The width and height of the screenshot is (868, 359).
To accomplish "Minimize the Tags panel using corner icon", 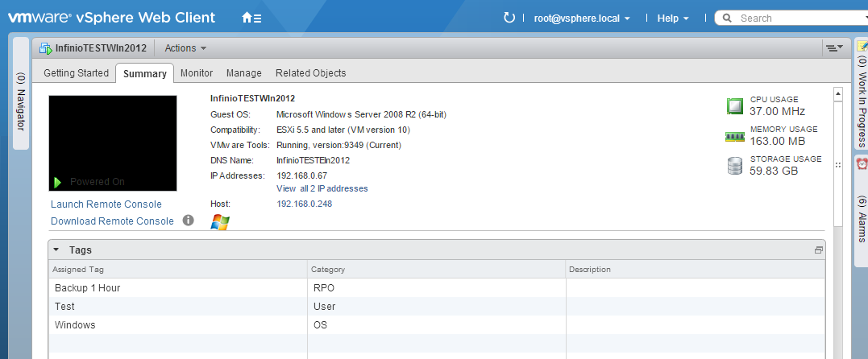I will coord(818,250).
